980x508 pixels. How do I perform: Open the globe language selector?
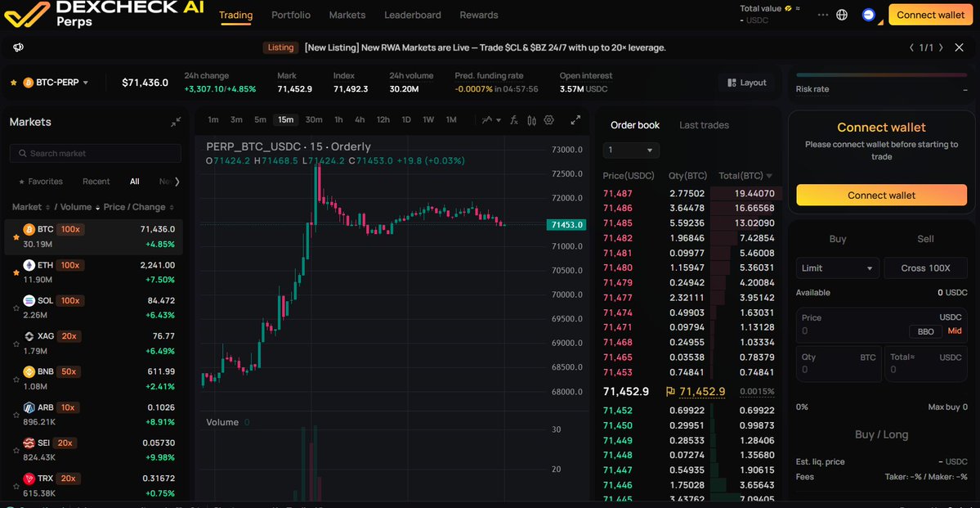842,15
